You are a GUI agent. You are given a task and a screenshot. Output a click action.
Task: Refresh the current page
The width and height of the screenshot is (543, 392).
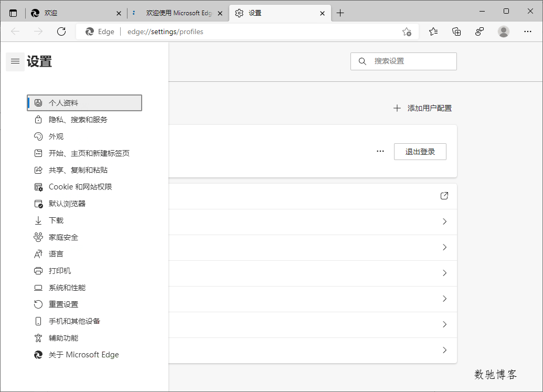coord(61,31)
